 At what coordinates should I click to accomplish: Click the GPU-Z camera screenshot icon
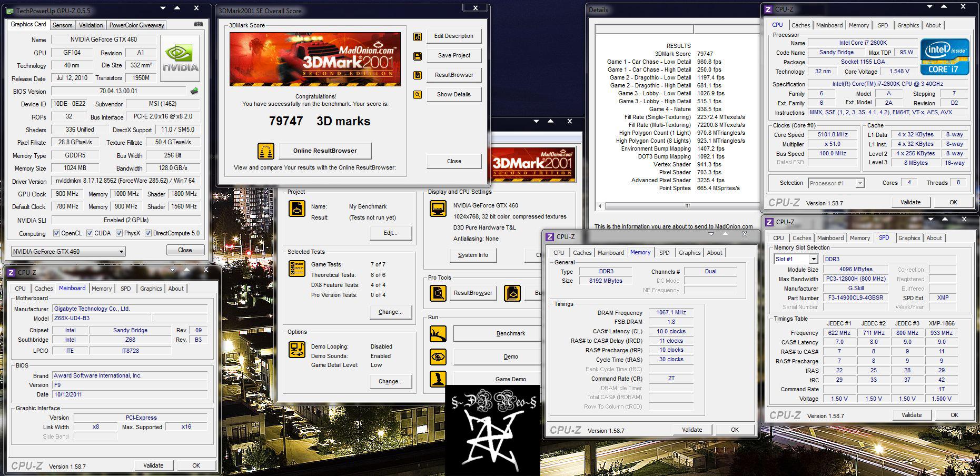click(x=198, y=24)
